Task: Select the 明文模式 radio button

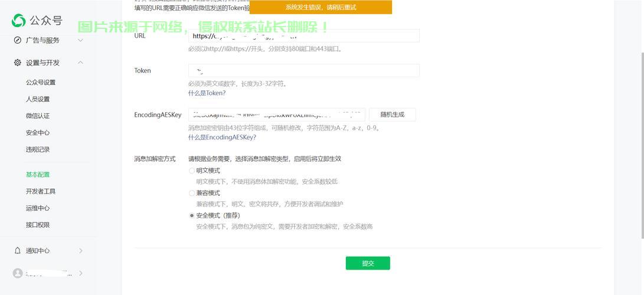Action: [192, 171]
